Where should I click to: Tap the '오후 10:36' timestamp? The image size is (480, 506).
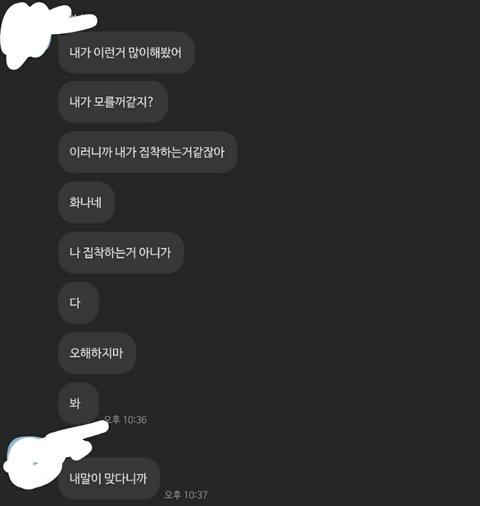(x=125, y=420)
